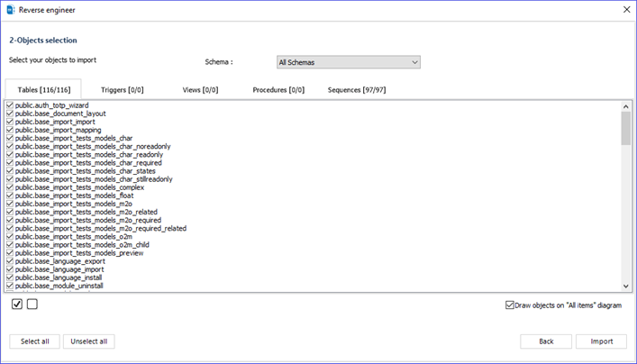Go Back to the previous step
The height and width of the screenshot is (364, 637).
tap(546, 341)
